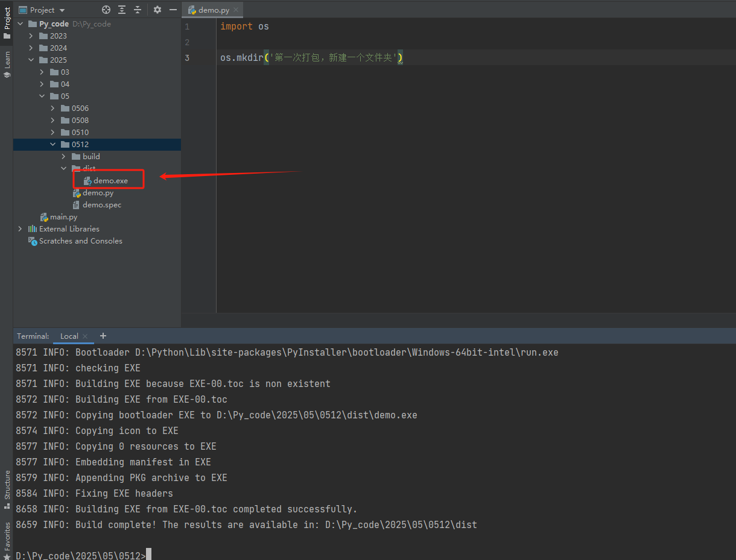Select the 0506 folder label
Viewport: 736px width, 560px height.
[x=80, y=109]
